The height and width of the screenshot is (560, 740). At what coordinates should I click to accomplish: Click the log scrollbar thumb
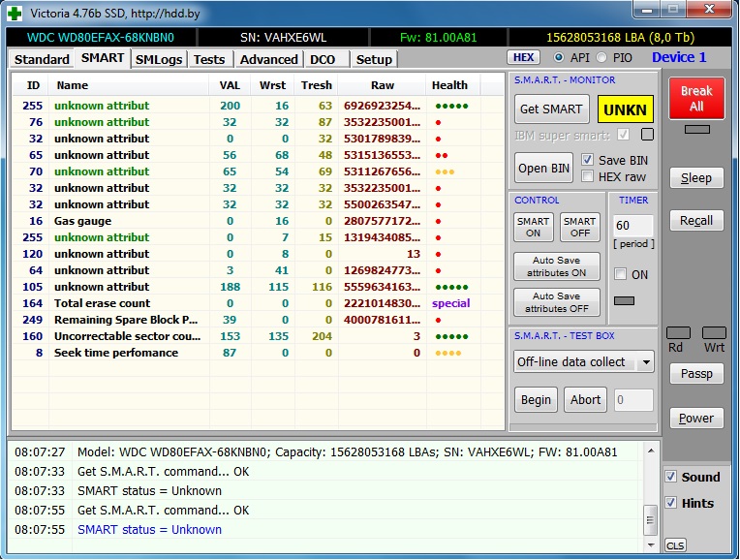click(651, 520)
